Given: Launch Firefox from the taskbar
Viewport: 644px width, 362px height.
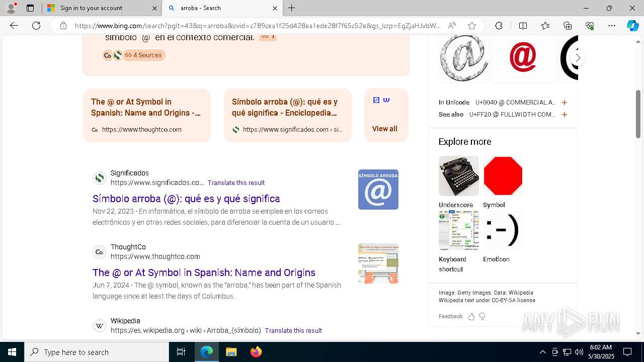Looking at the screenshot, I should 256,352.
